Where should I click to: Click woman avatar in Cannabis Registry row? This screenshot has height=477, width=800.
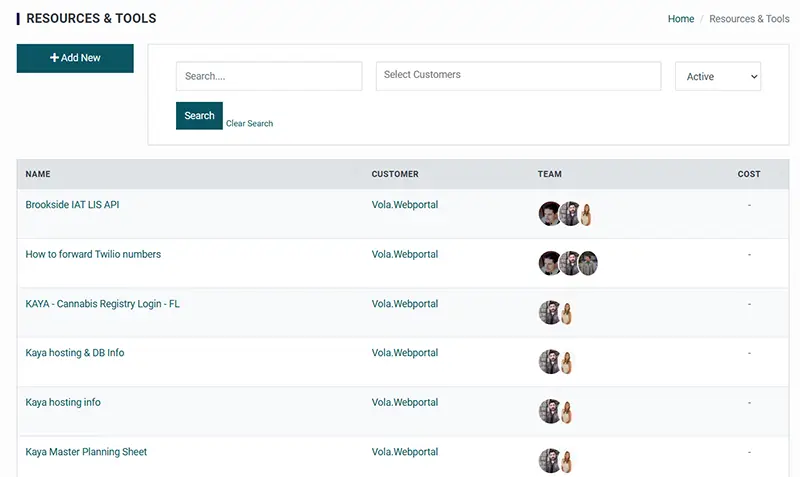(x=566, y=314)
